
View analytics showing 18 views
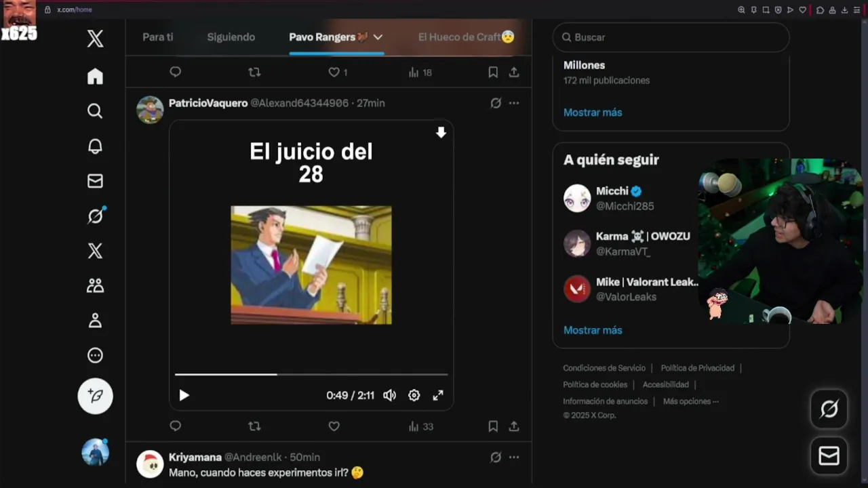click(x=420, y=73)
